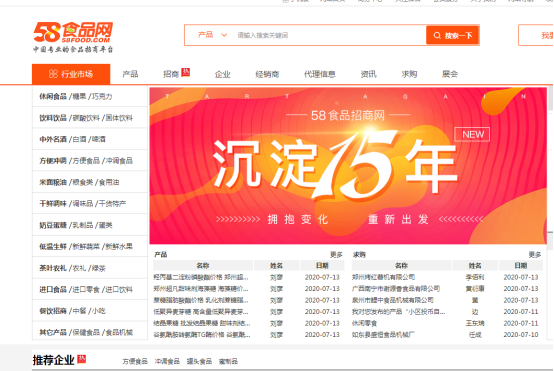554x371 pixels.
Task: Click the search keyword input field
Action: (329, 35)
